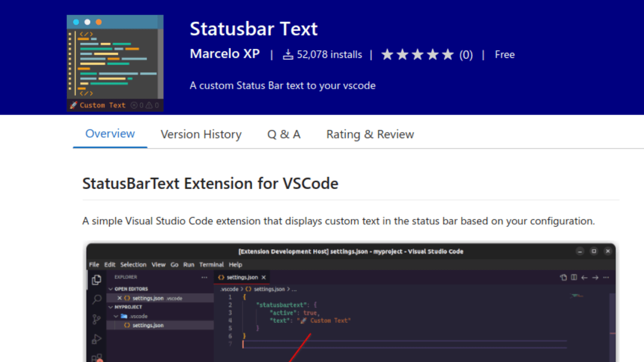The image size is (644, 362).
Task: Open the Terminal menu
Action: click(x=211, y=264)
